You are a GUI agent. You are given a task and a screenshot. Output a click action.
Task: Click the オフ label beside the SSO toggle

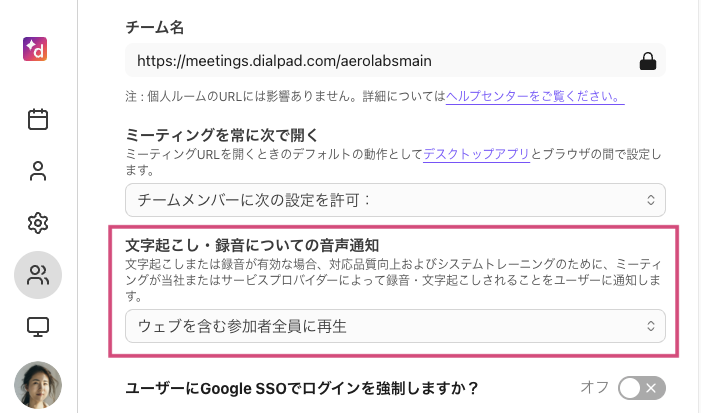(x=595, y=387)
